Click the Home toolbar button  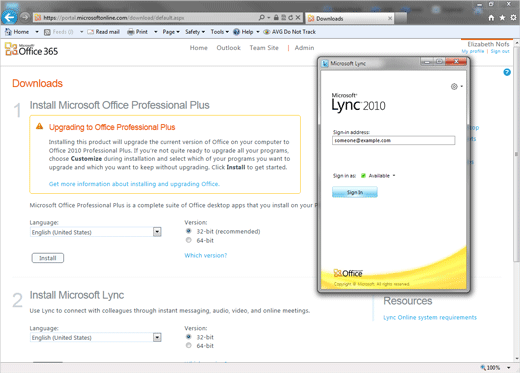click(17, 32)
